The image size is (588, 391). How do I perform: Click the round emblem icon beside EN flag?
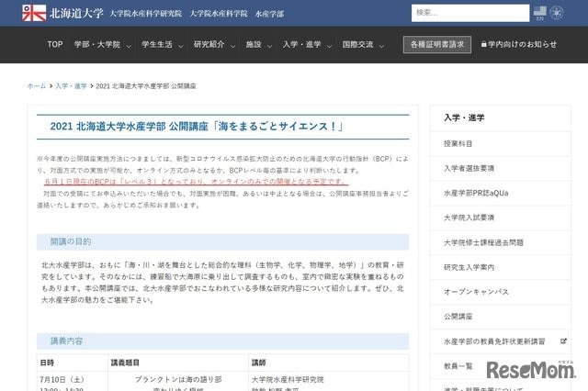point(557,13)
